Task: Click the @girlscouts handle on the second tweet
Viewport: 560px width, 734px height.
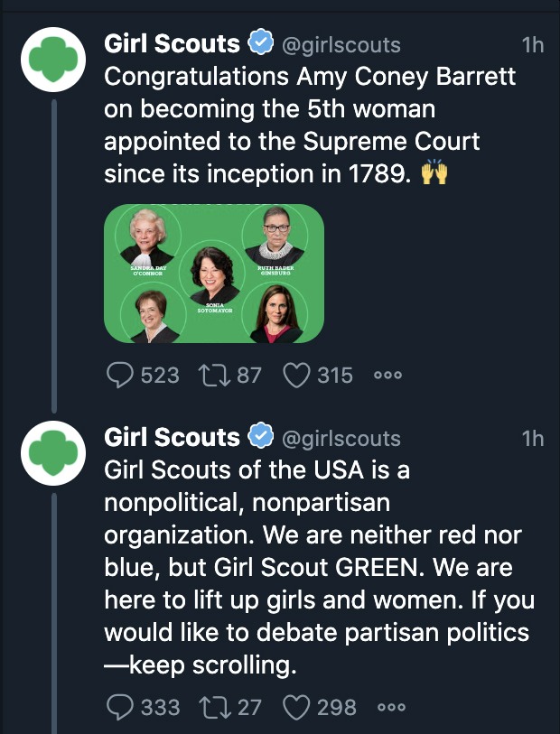Action: [x=341, y=439]
